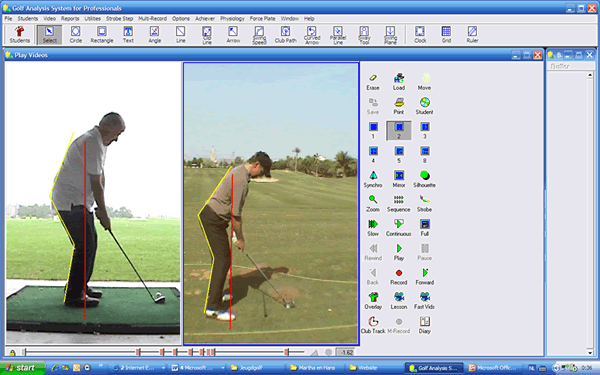Screen dimensions: 600x375
Task: Click the Windows start button
Action: coord(23,368)
